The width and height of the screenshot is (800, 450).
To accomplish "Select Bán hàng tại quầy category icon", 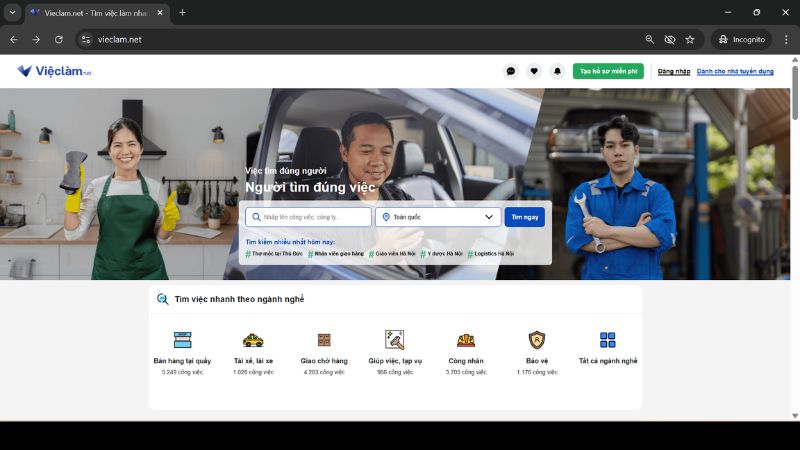I will click(x=182, y=340).
